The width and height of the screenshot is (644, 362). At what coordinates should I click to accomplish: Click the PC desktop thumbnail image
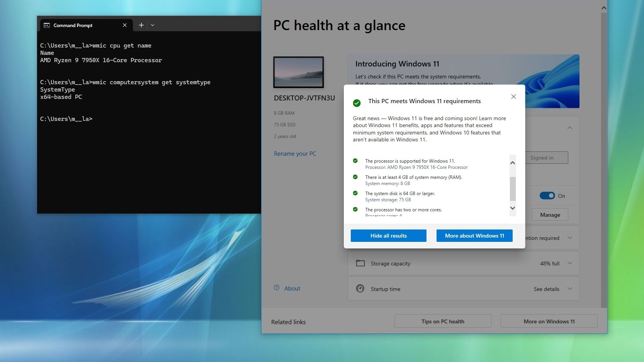point(299,72)
